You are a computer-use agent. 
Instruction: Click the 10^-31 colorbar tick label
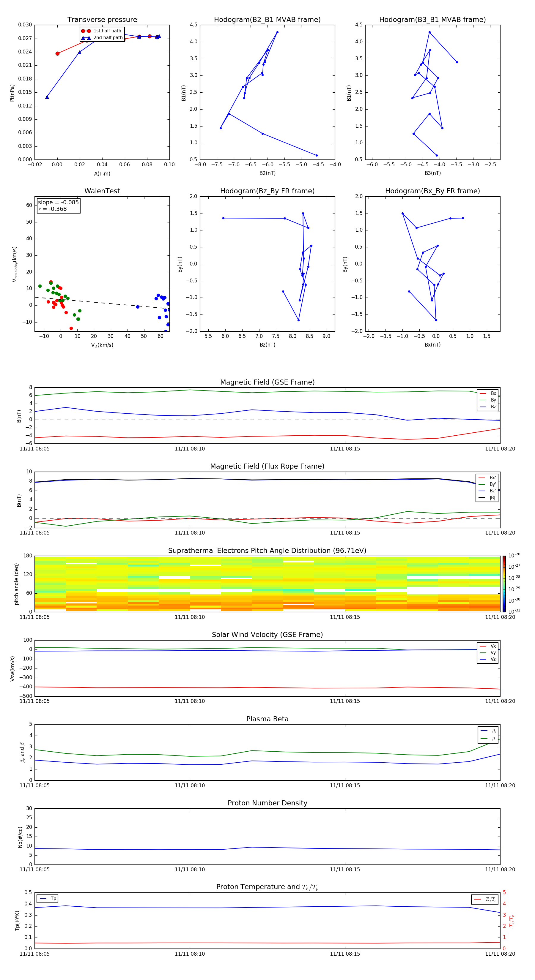tap(514, 611)
